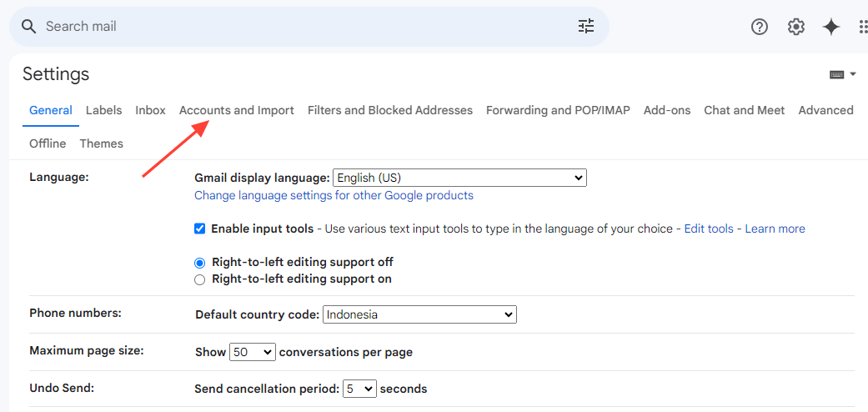Open the Support help icon

pyautogui.click(x=760, y=26)
